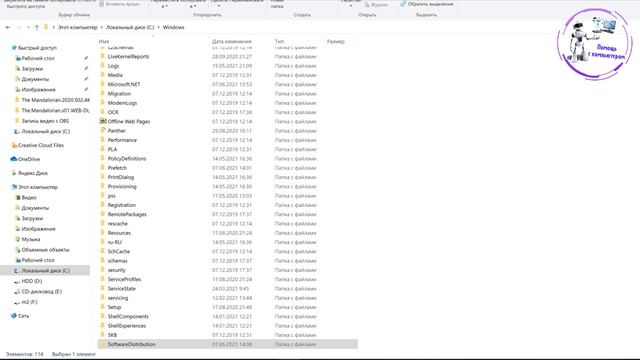Open The.Mandalorian.s01.WEB-DL folder in sidebar

click(55, 110)
